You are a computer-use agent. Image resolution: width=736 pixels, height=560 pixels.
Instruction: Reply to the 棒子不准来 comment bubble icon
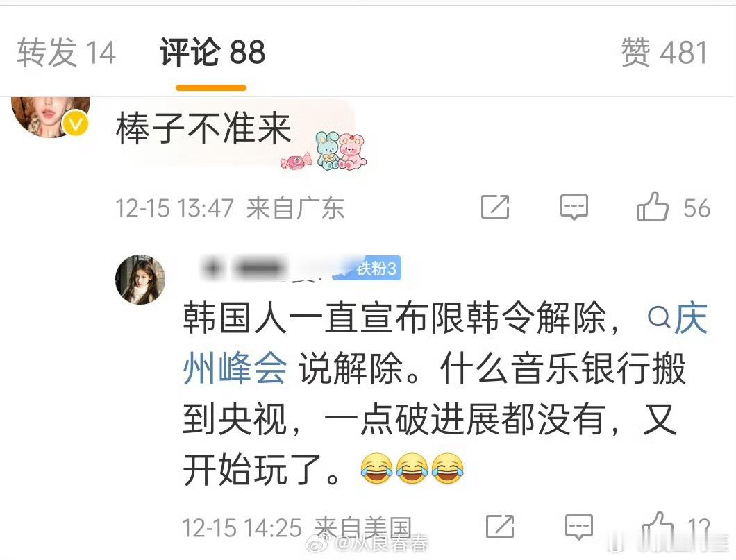(x=574, y=207)
